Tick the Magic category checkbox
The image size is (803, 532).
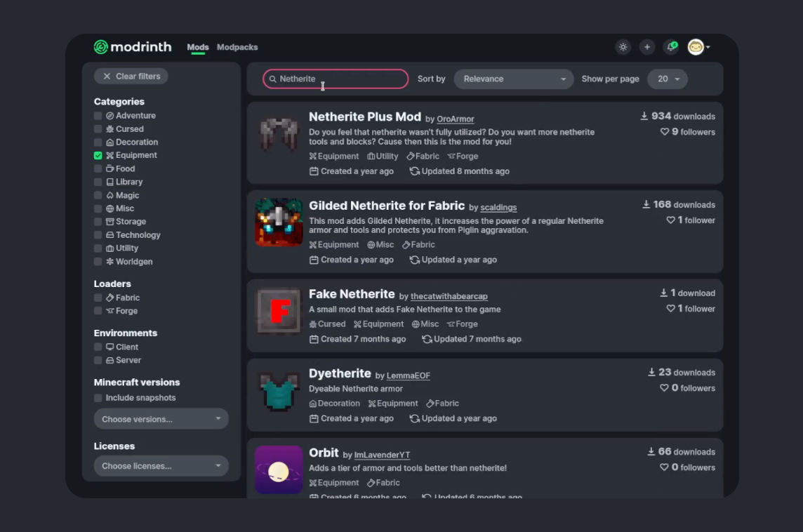(98, 195)
